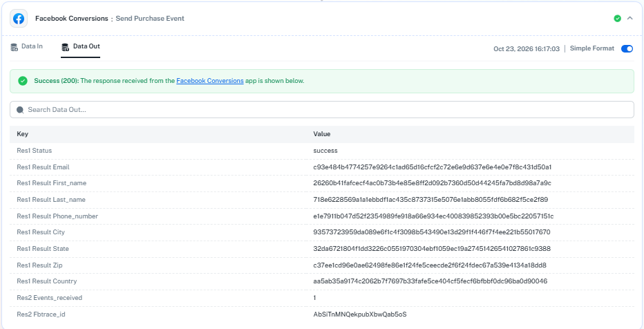This screenshot has height=329, width=644.
Task: Click the Last_name hash value starting 718e6228
Action: click(x=430, y=200)
